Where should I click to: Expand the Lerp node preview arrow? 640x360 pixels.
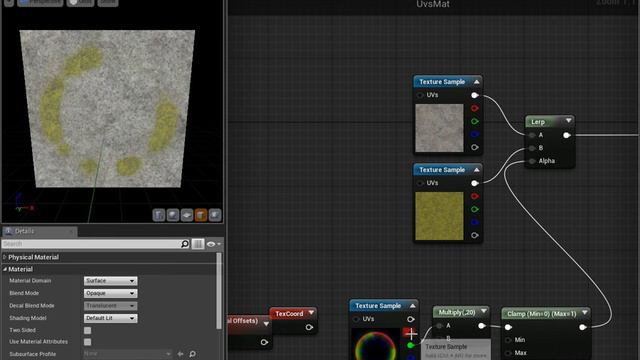point(569,121)
